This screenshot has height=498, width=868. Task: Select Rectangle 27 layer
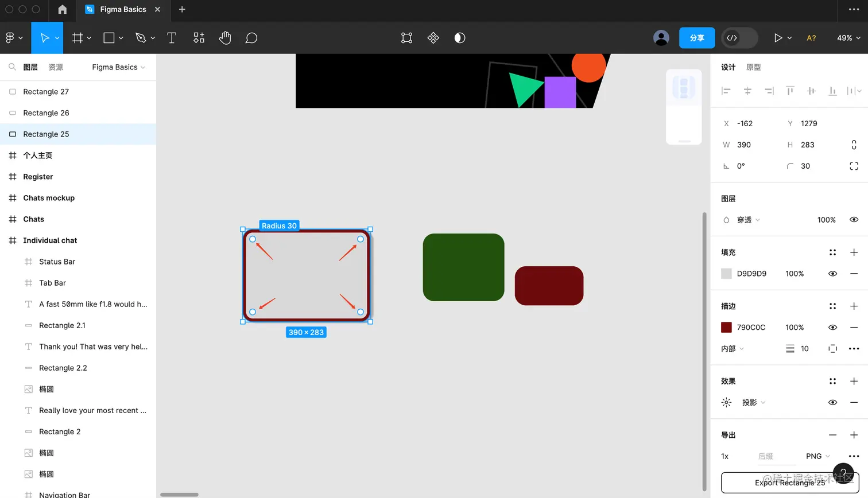coord(78,92)
